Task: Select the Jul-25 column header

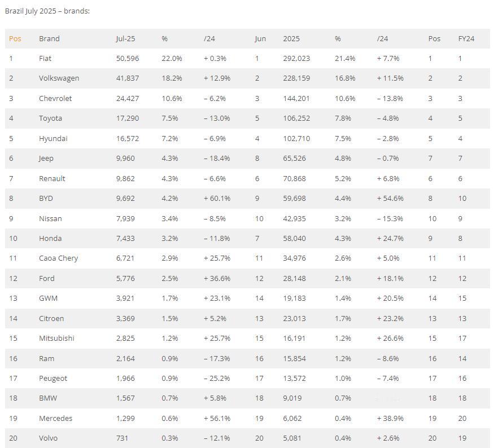Action: [125, 39]
